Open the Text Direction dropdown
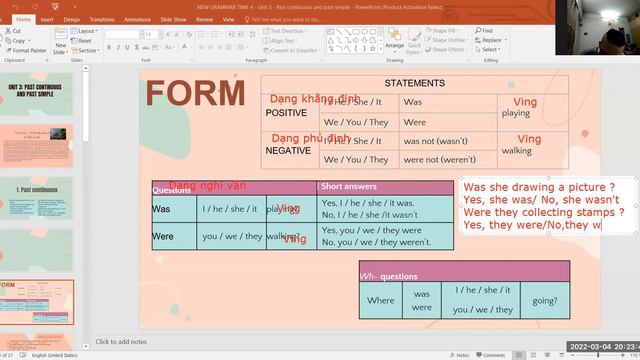The height and width of the screenshot is (360, 640). [x=286, y=31]
